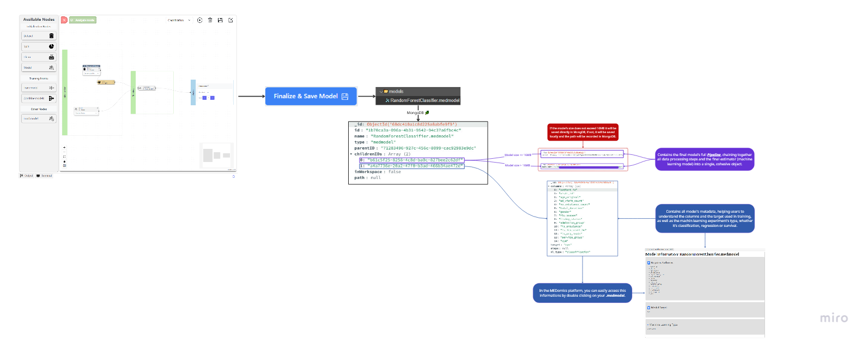Image resolution: width=868 pixels, height=342 pixels.
Task: Select the Clean node in Available Nodes
Action: (x=39, y=57)
